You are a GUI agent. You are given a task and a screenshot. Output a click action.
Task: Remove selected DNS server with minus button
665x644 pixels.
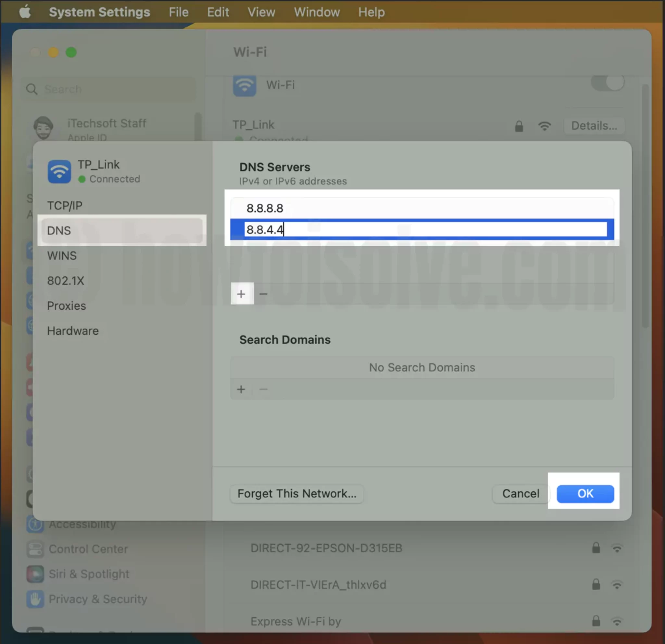point(263,294)
